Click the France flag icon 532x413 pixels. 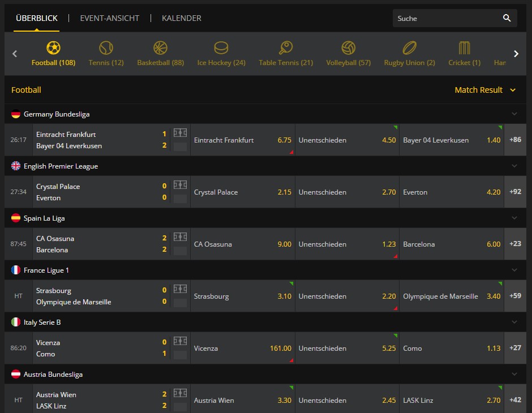16,270
